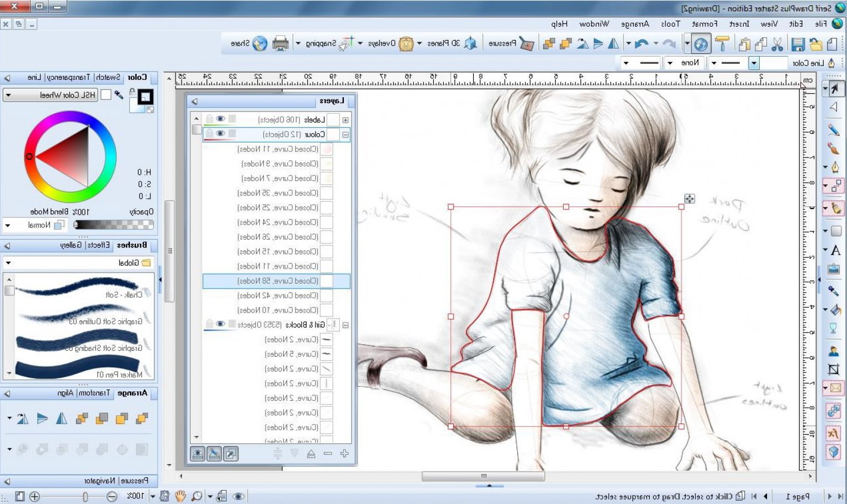Collapse the Colour layer
Image resolution: width=847 pixels, height=504 pixels.
tap(345, 134)
